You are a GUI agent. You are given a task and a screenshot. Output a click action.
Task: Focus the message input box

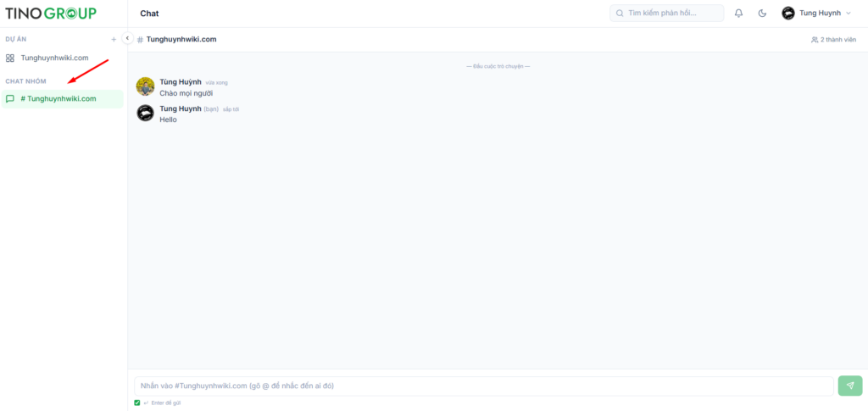click(484, 386)
